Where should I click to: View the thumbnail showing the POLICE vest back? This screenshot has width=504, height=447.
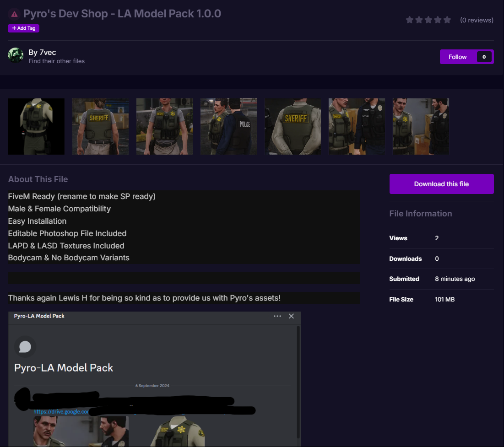pyautogui.click(x=228, y=126)
